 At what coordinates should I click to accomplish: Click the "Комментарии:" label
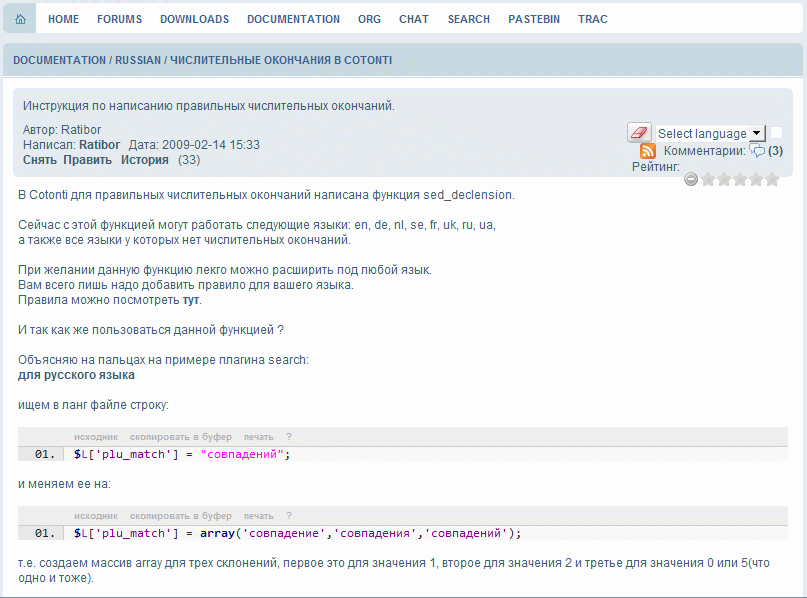[705, 151]
